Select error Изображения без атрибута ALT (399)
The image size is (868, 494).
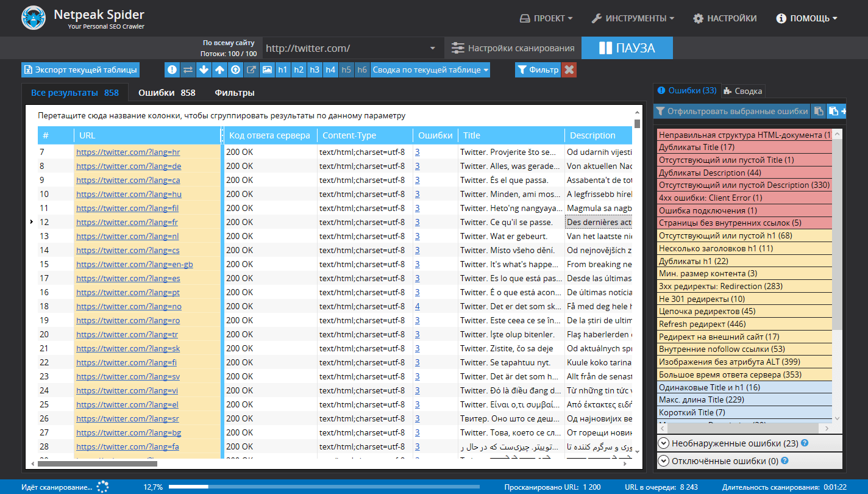pyautogui.click(x=744, y=362)
